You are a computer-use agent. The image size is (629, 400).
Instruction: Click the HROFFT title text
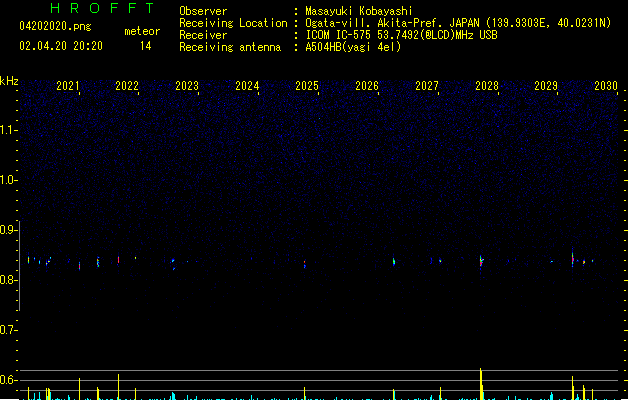[x=102, y=8]
